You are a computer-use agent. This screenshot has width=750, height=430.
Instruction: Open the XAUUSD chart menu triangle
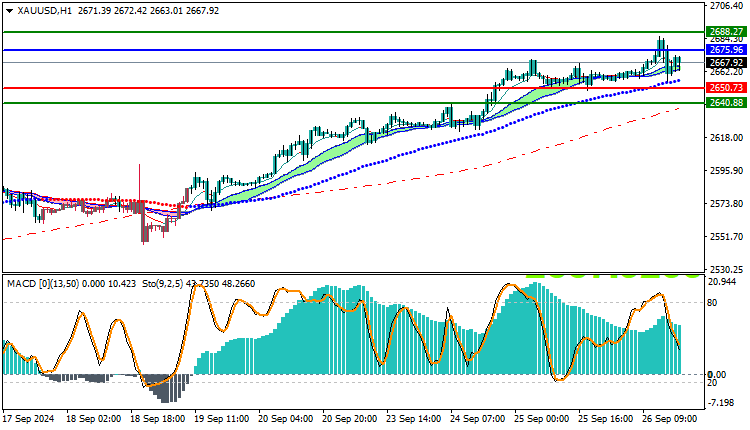pos(9,11)
